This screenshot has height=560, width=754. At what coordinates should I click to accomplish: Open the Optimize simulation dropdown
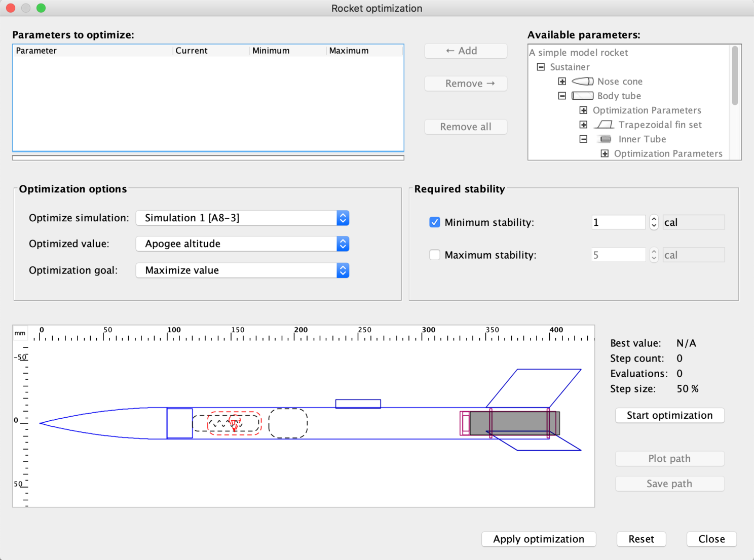[x=242, y=218]
